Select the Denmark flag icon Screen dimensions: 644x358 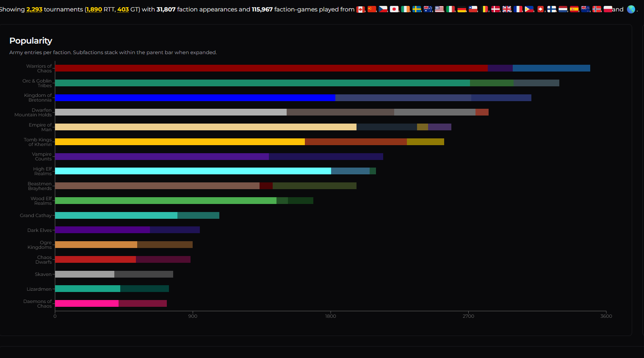click(495, 9)
